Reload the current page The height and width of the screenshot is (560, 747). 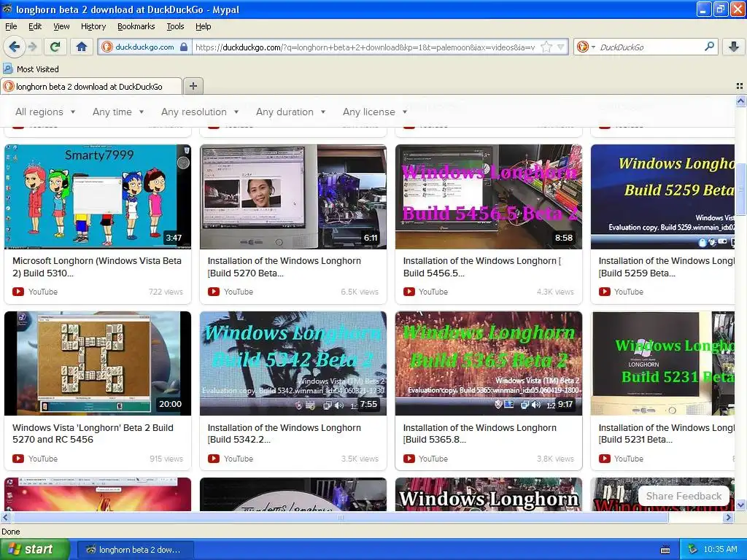(55, 47)
